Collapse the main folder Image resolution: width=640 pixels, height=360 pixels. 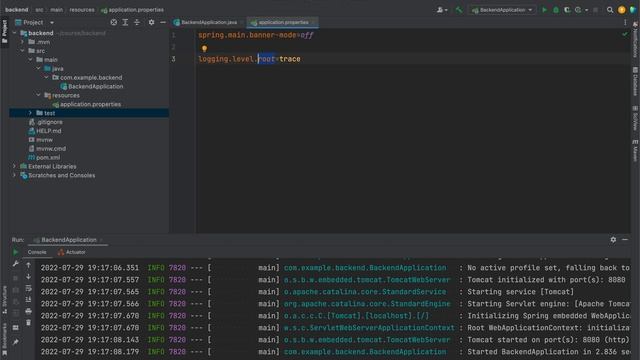point(31,60)
